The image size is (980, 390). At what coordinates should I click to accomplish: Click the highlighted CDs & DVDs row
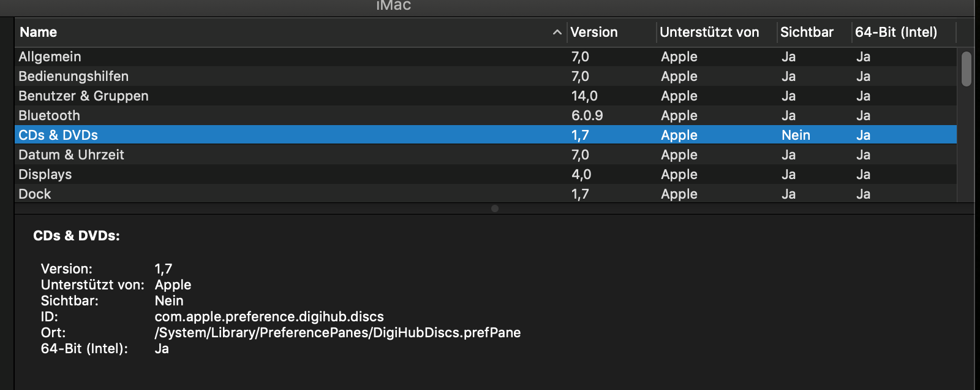(x=58, y=136)
